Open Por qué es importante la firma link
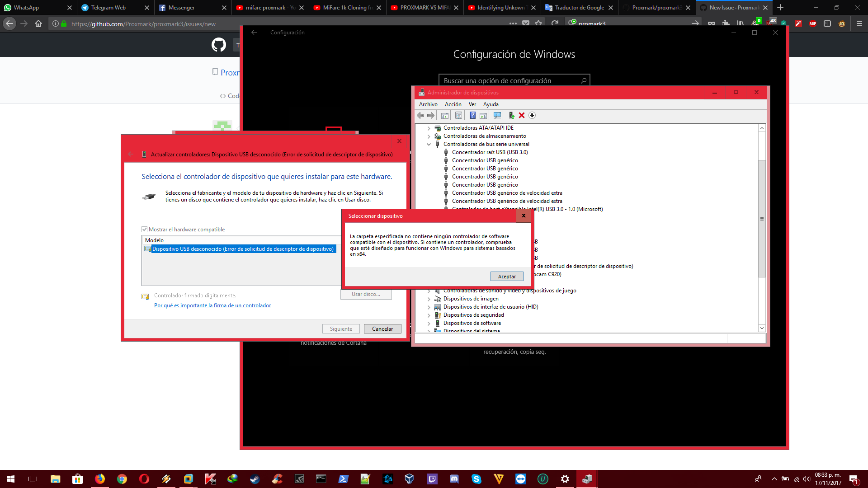The height and width of the screenshot is (488, 868). click(212, 305)
